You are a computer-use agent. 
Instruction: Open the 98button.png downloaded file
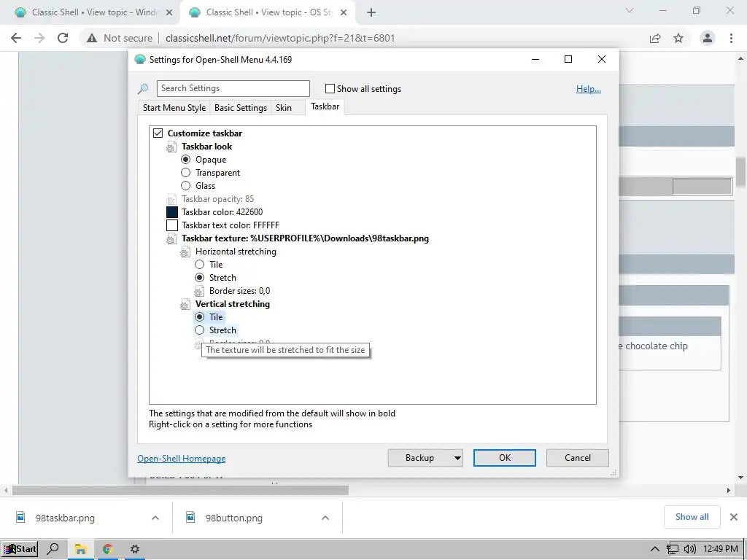point(234,518)
